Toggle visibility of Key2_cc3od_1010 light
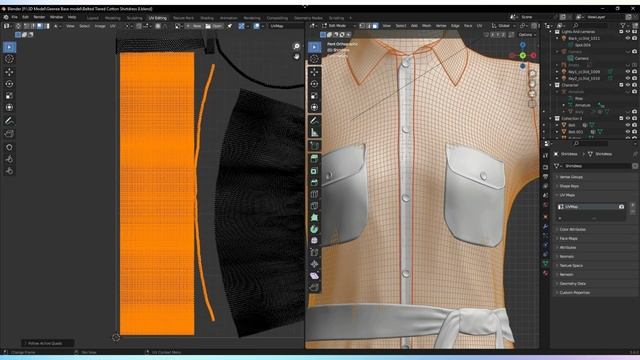The image size is (640, 360). click(x=628, y=78)
